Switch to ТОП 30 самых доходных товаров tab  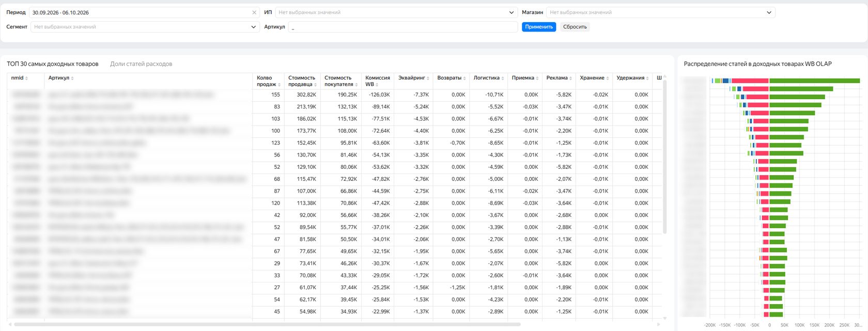coord(53,64)
